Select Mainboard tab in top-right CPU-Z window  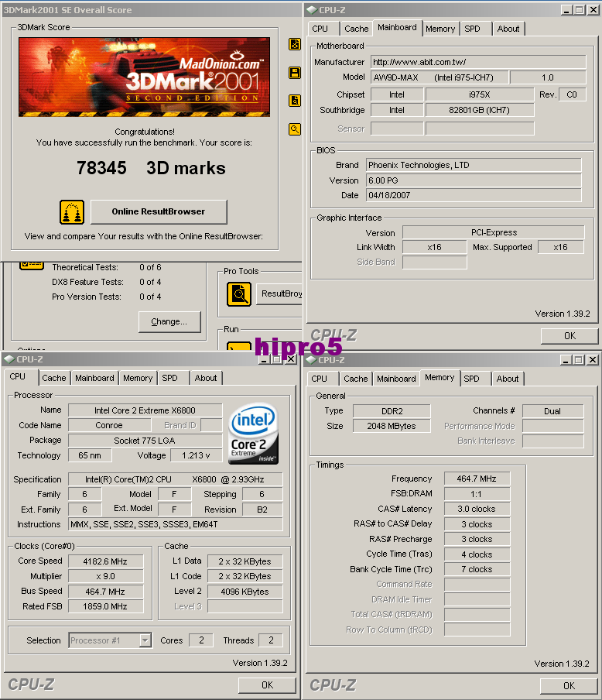pyautogui.click(x=397, y=27)
